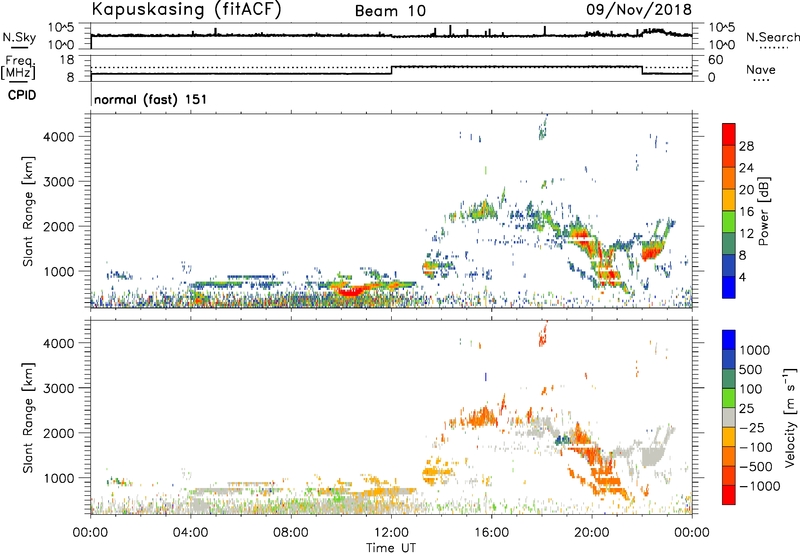Screen dimensions: 800x554
Task: Click the '04:00' time axis tick label
Action: [191, 533]
